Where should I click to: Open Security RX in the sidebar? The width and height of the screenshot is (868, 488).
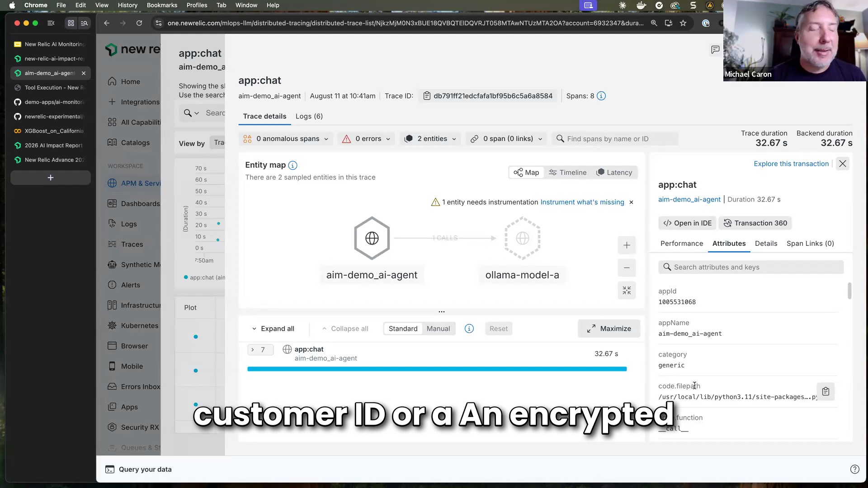(x=133, y=427)
